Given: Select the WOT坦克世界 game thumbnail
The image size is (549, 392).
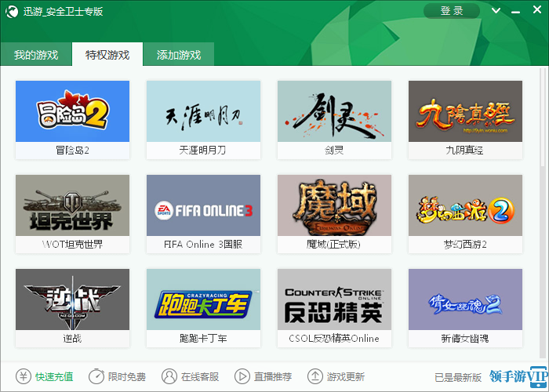Looking at the screenshot, I should [x=72, y=205].
